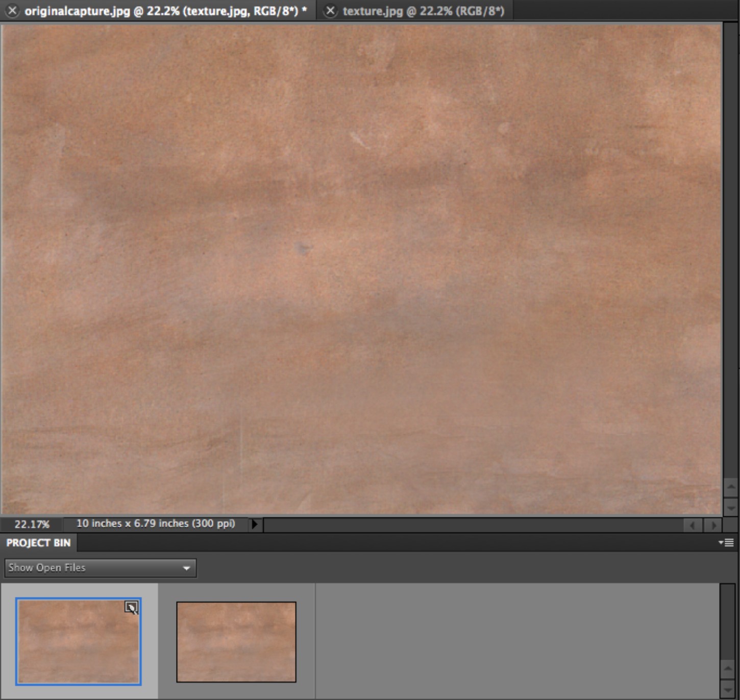Select the first thumbnail in Project Bin
This screenshot has width=740, height=700.
click(79, 641)
